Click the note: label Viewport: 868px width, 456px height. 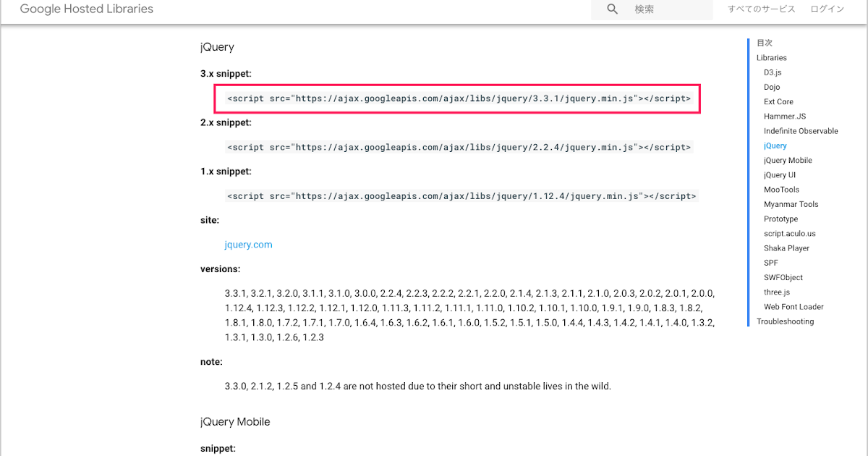211,361
